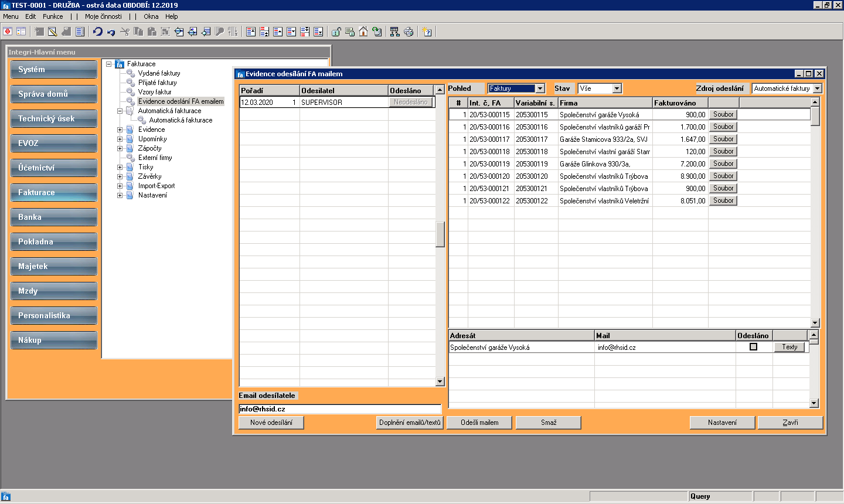Click the Texty button in recipient row

point(789,347)
